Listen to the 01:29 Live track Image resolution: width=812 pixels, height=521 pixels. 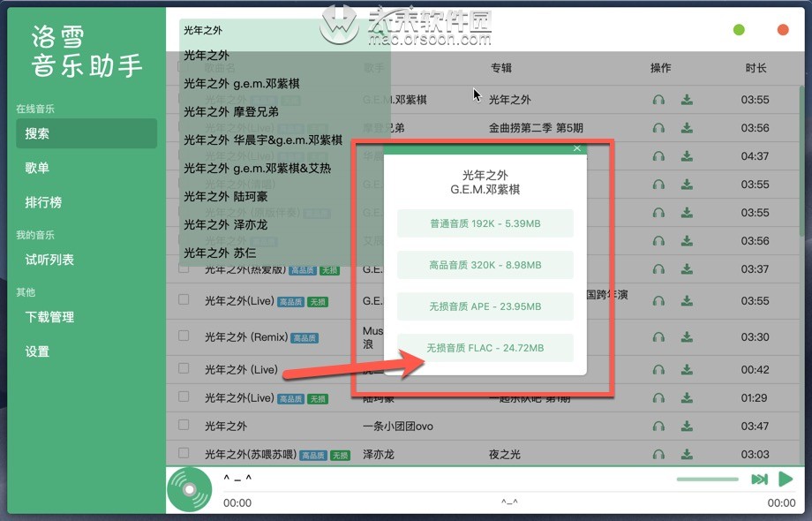[658, 397]
